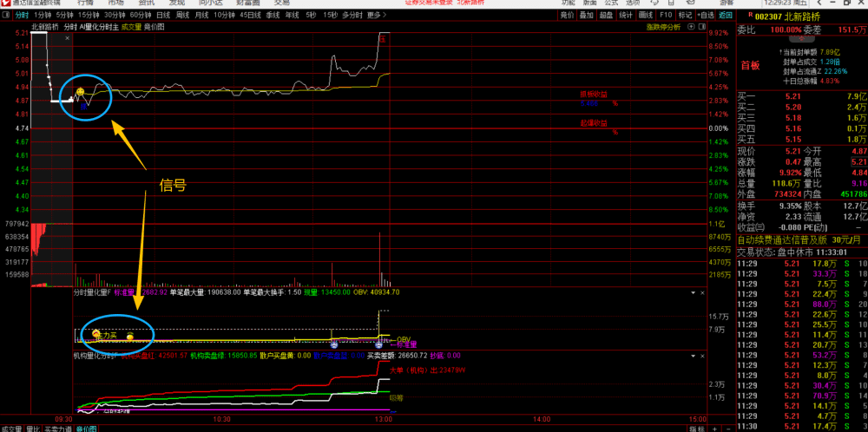
Task: Open the 市场 menu
Action: 115,3
